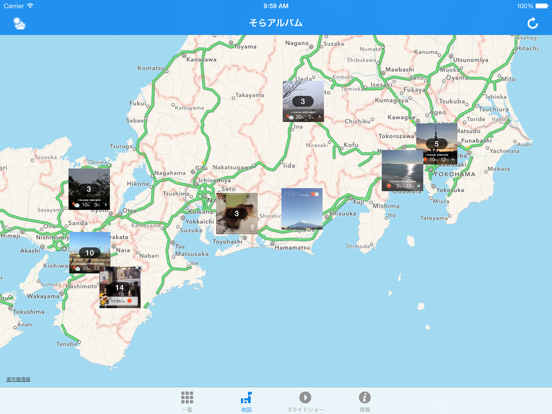
Task: Click the Tateyama city label
Action: click(x=434, y=218)
